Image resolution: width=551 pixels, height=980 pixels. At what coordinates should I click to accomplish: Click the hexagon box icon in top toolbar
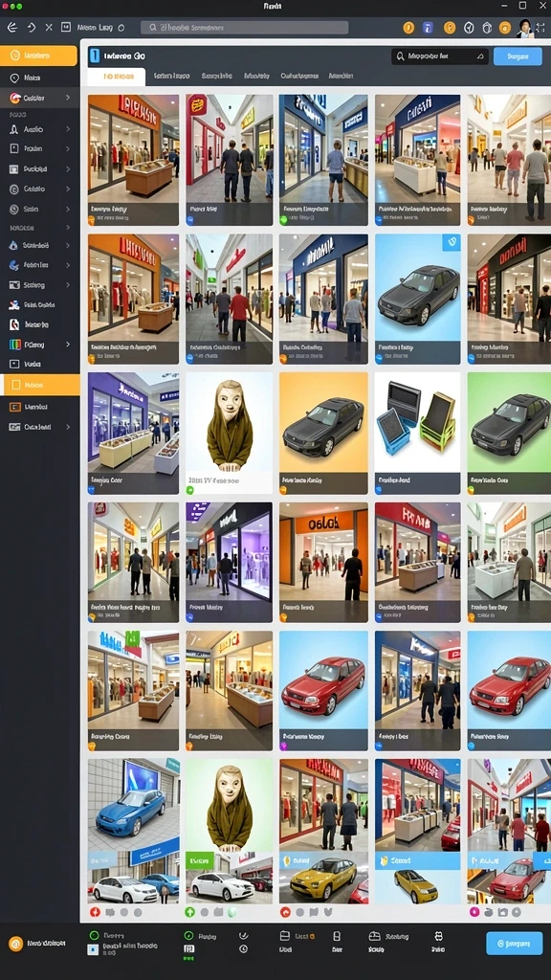pos(487,28)
